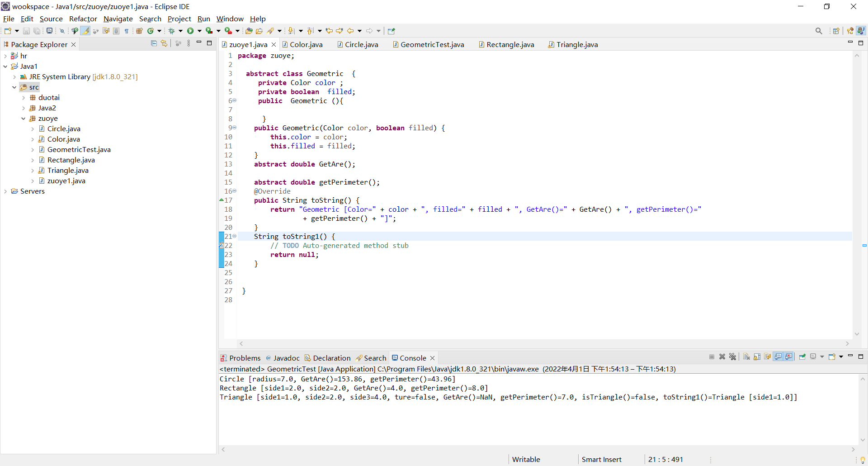The height and width of the screenshot is (466, 868).
Task: Toggle Link with Editor in Package Explorer
Action: [164, 43]
